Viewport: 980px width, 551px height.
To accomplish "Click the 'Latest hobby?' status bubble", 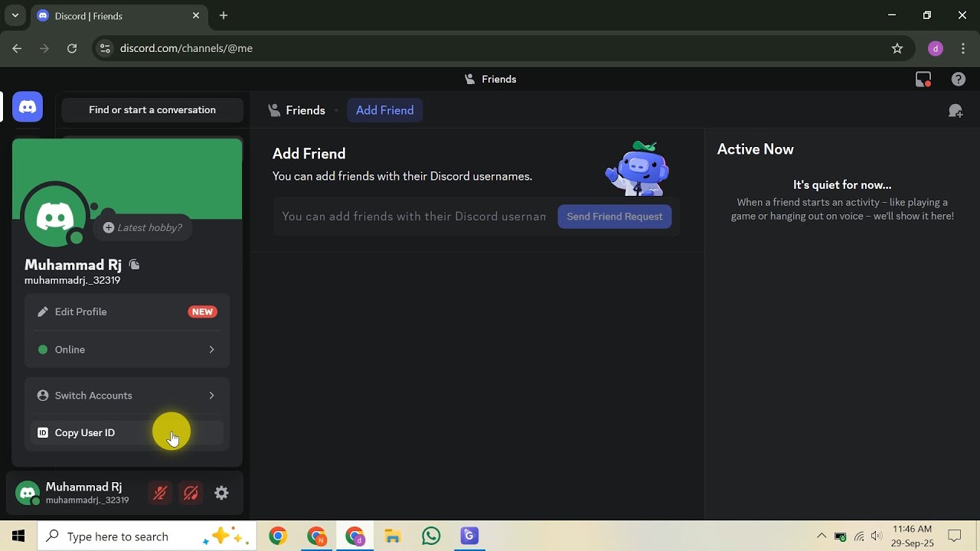I will (142, 227).
